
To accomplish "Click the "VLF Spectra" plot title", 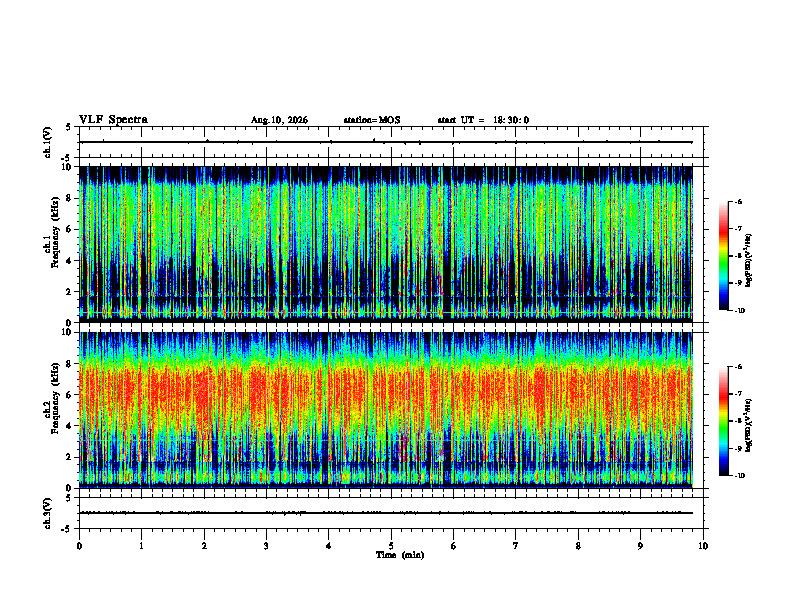I will [x=113, y=120].
